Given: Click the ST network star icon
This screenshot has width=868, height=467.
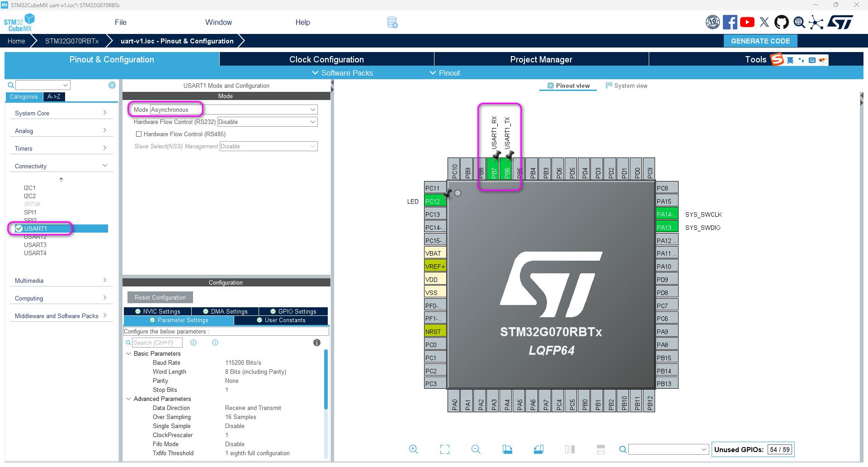Looking at the screenshot, I should (816, 22).
